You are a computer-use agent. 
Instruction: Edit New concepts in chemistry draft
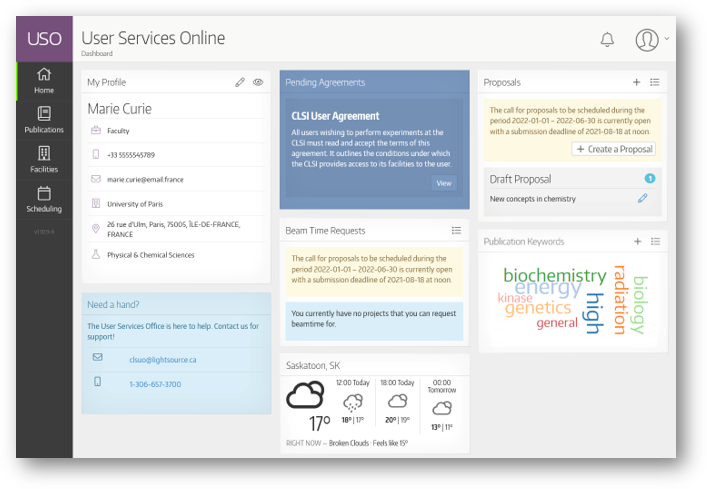(x=643, y=198)
